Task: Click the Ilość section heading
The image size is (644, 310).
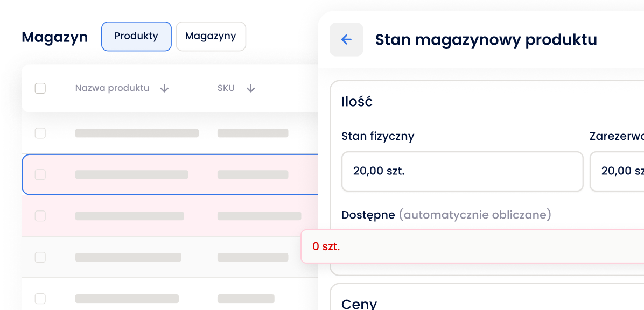Action: click(357, 102)
